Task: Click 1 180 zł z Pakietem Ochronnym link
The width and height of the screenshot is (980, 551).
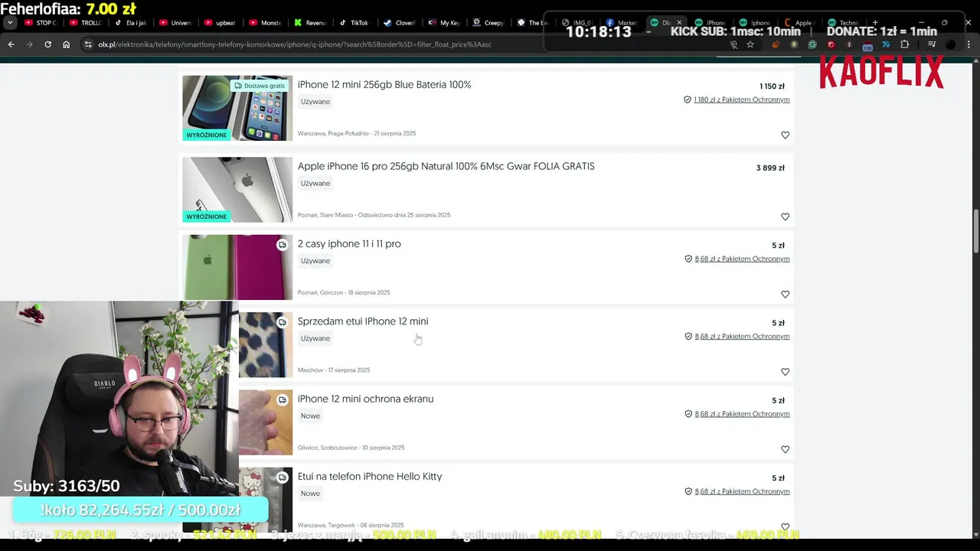Action: tap(741, 99)
